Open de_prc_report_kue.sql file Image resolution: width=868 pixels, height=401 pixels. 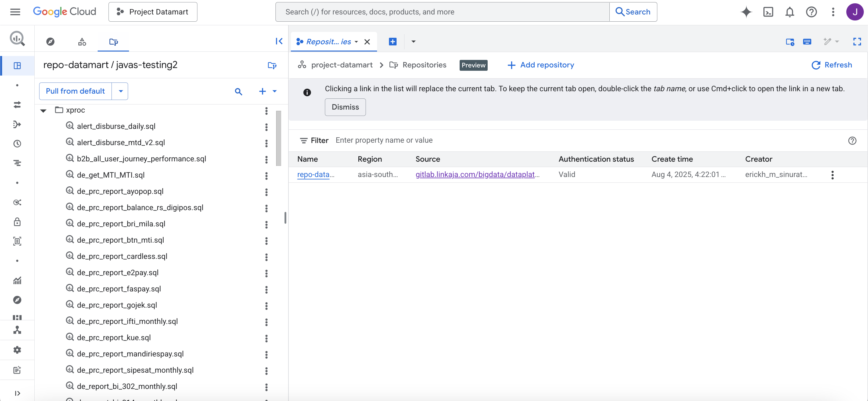[114, 337]
